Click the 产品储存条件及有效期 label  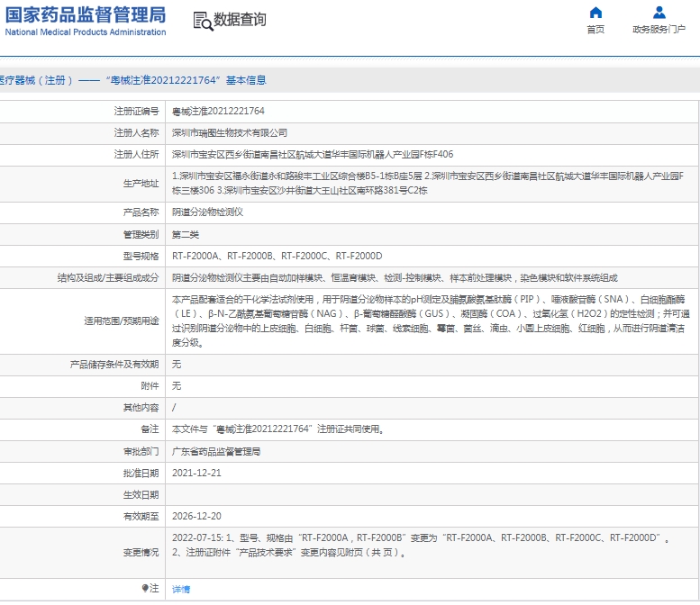point(114,364)
